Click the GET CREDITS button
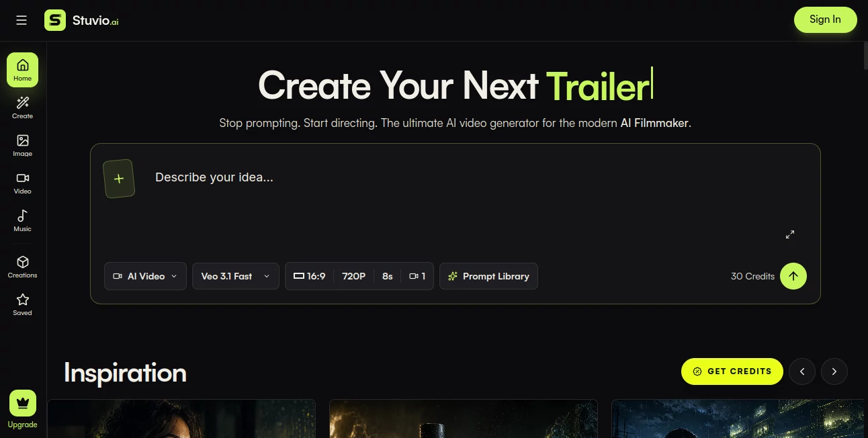The height and width of the screenshot is (438, 868). (732, 371)
